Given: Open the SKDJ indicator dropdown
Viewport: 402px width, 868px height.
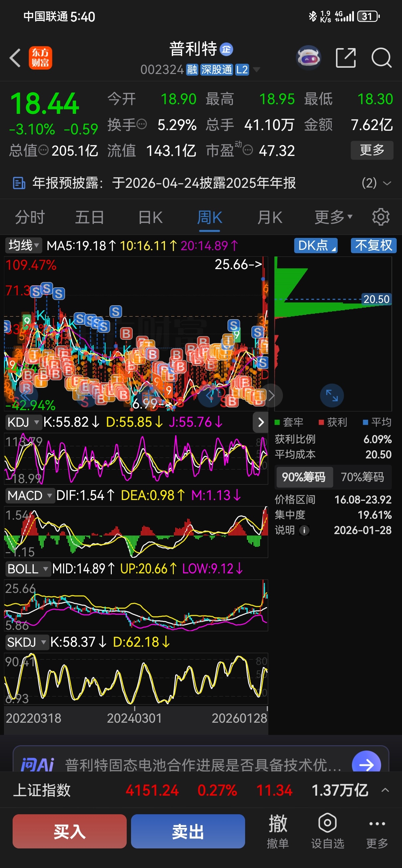Looking at the screenshot, I should [x=27, y=642].
